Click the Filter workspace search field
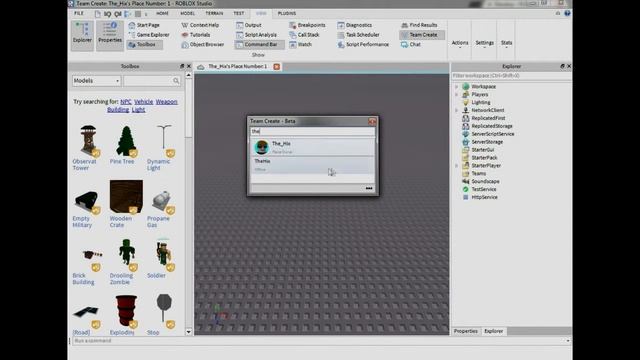This screenshot has height=360, width=640. coord(511,76)
